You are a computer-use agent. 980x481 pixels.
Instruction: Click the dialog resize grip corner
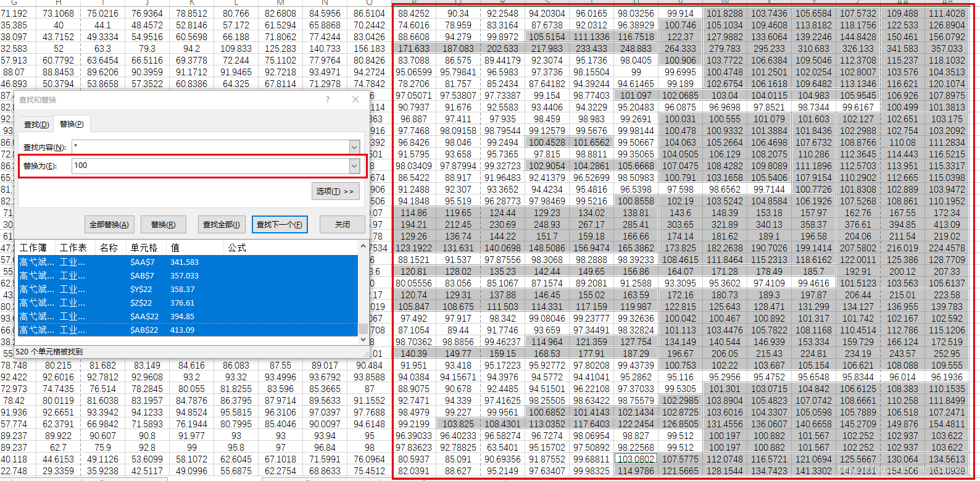[365, 354]
